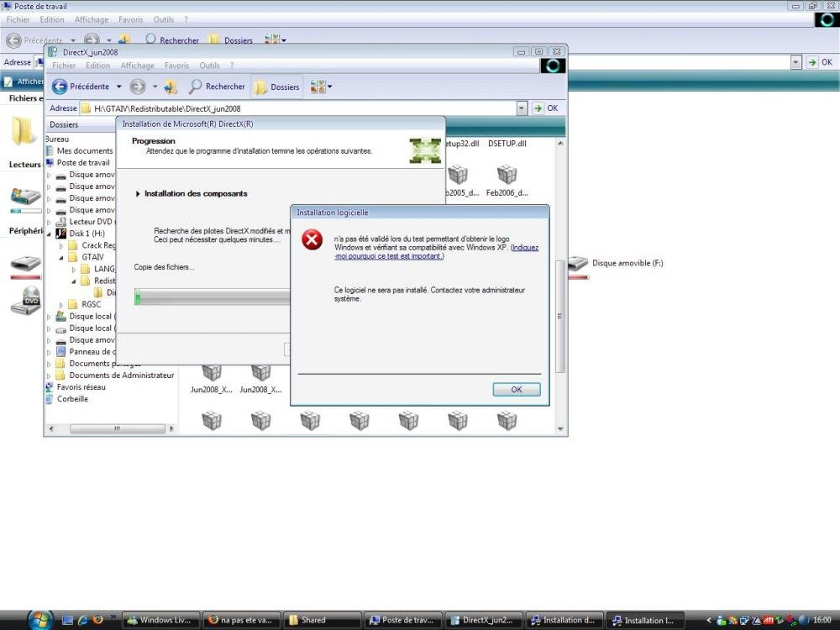Open the Affichage menu in DirectX_jun2008 window

(x=137, y=66)
